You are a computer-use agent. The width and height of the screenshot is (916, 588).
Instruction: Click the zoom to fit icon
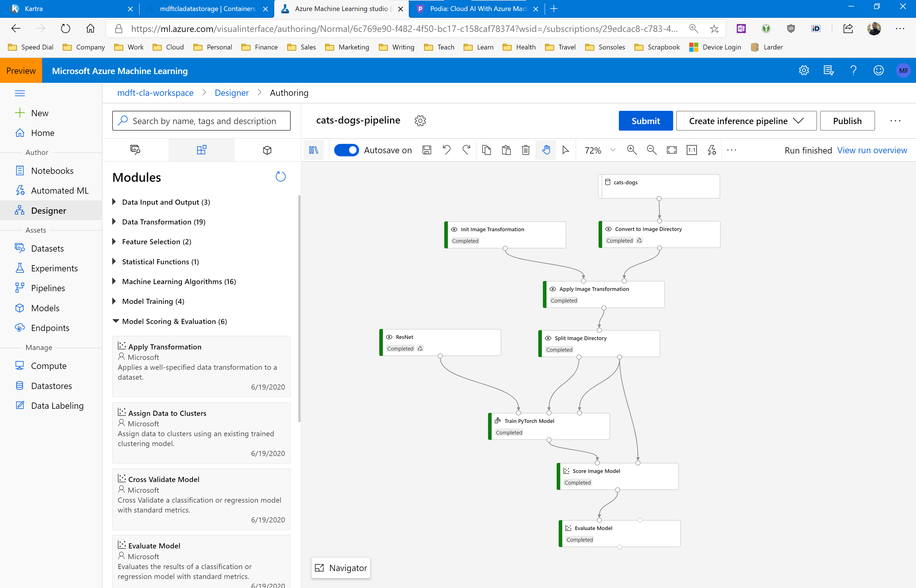(672, 150)
